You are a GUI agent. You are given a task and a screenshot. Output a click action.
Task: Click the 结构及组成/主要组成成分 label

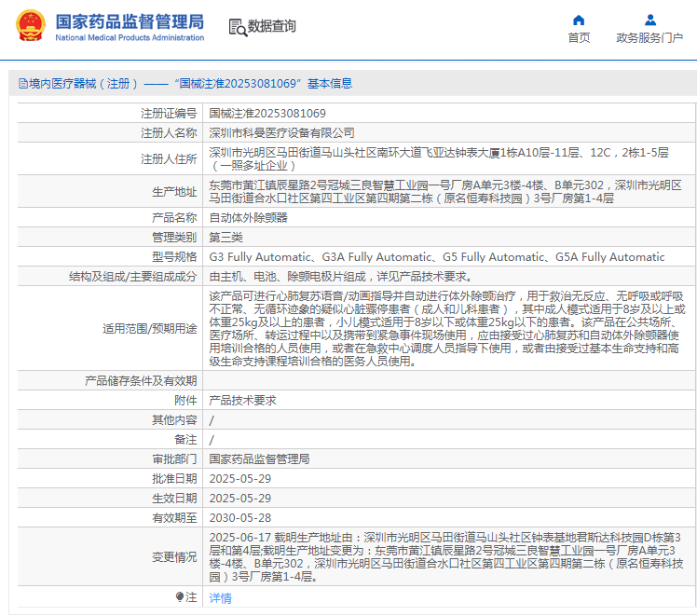[x=133, y=276]
